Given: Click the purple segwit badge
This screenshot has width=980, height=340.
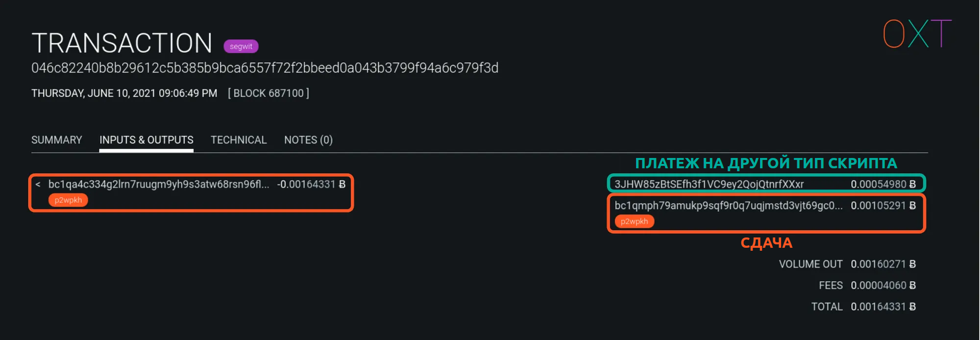Looking at the screenshot, I should pyautogui.click(x=241, y=46).
